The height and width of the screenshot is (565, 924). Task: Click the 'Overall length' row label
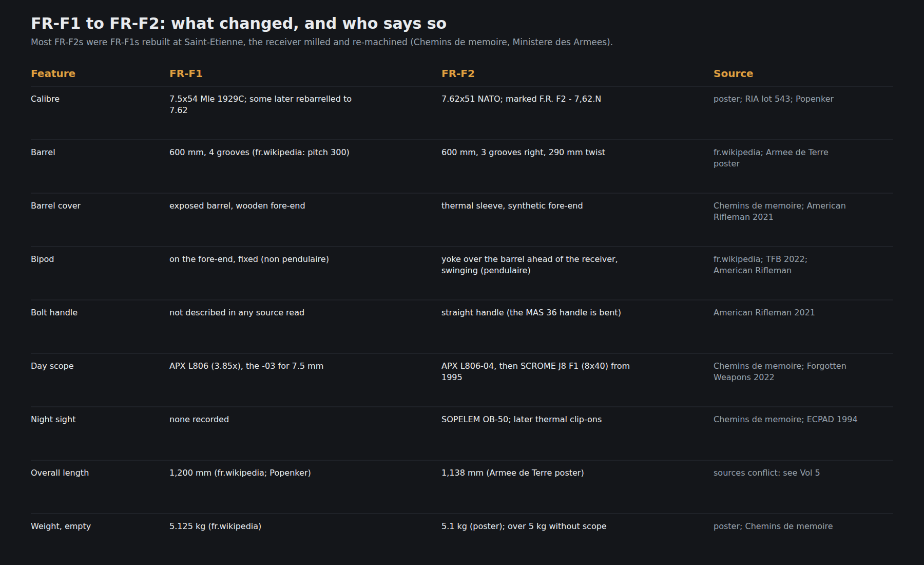pos(60,473)
